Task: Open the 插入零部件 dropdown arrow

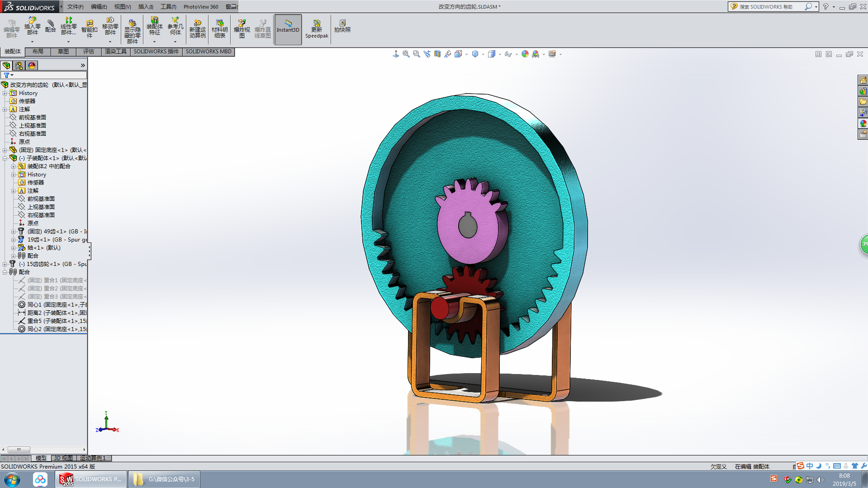Action: pyautogui.click(x=32, y=42)
